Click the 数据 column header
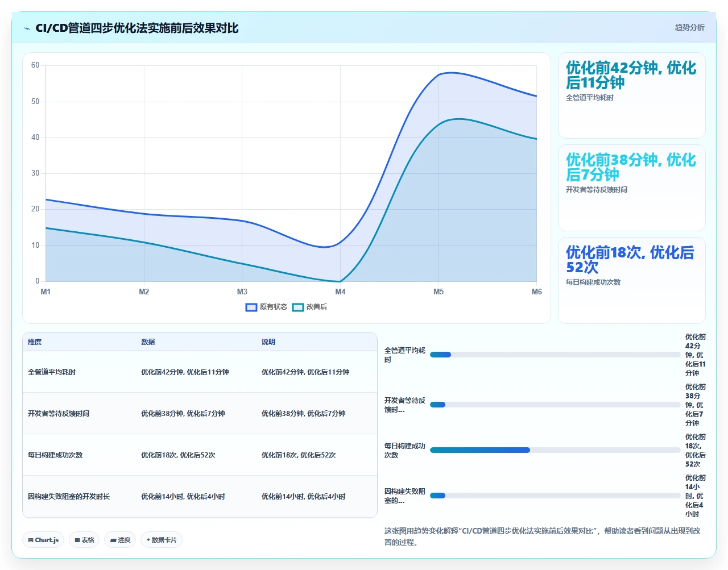Screen dimensions: 728x570 [x=148, y=342]
